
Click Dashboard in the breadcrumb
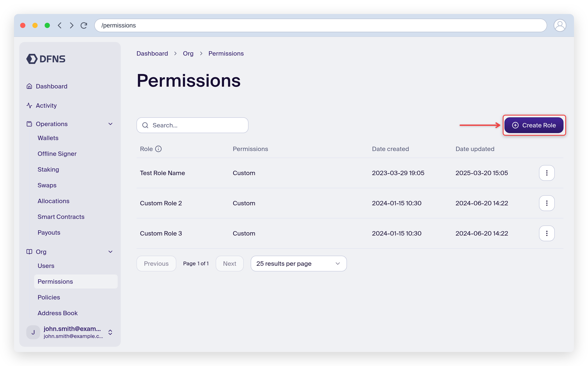[x=152, y=53]
